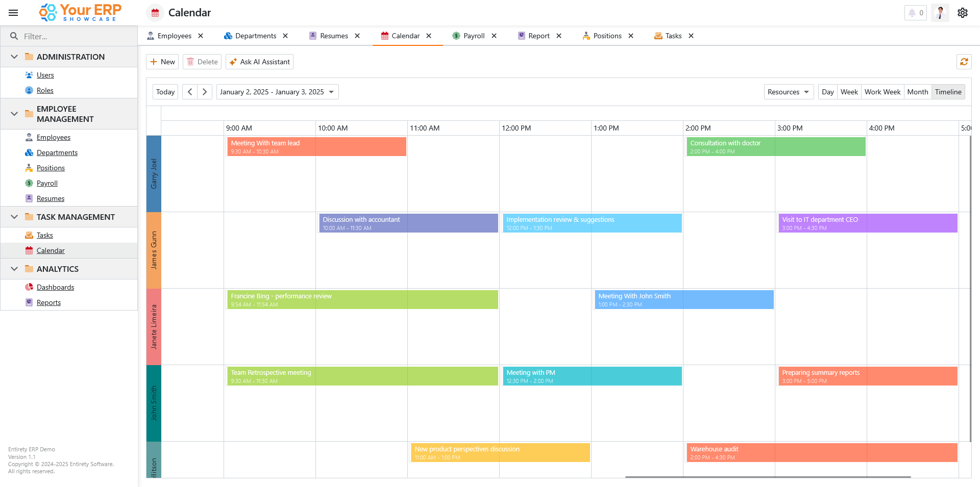Image resolution: width=980 pixels, height=487 pixels.
Task: Open the Resources dropdown
Action: tap(788, 92)
